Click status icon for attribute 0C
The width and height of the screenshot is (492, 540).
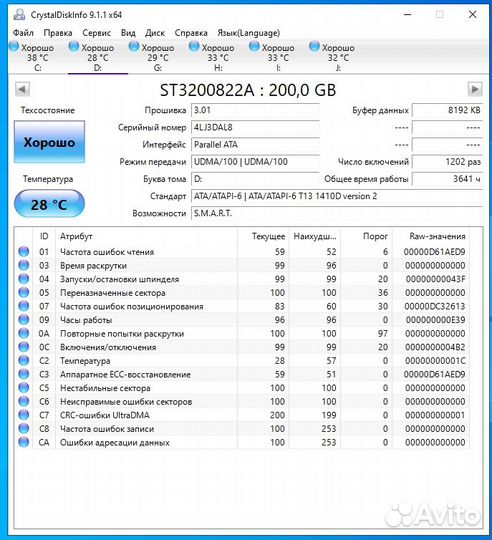[x=24, y=347]
